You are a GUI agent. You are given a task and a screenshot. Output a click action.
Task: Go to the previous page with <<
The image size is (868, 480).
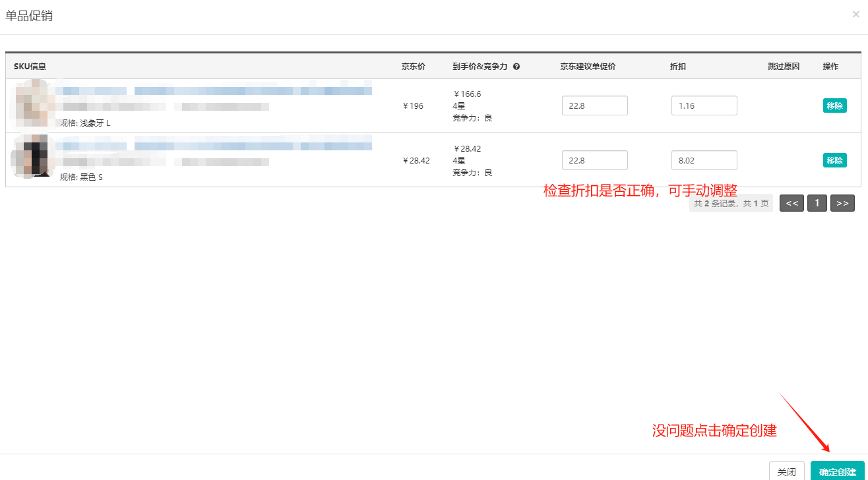(x=791, y=203)
